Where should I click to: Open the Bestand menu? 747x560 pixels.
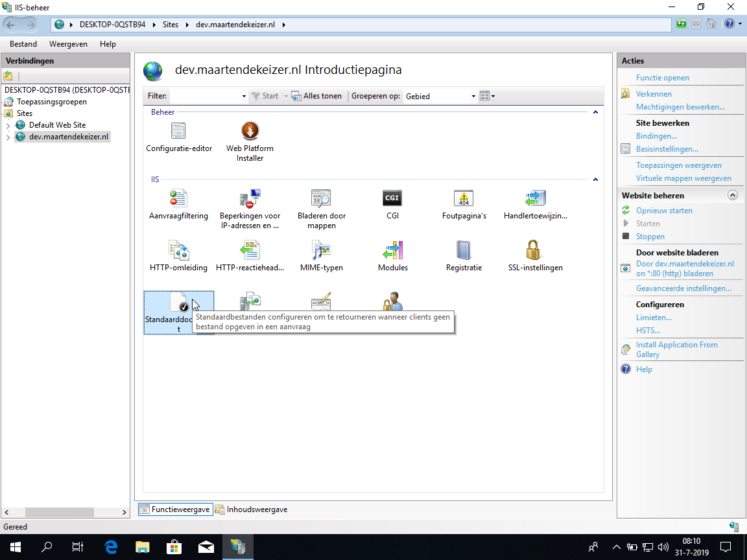pyautogui.click(x=23, y=44)
